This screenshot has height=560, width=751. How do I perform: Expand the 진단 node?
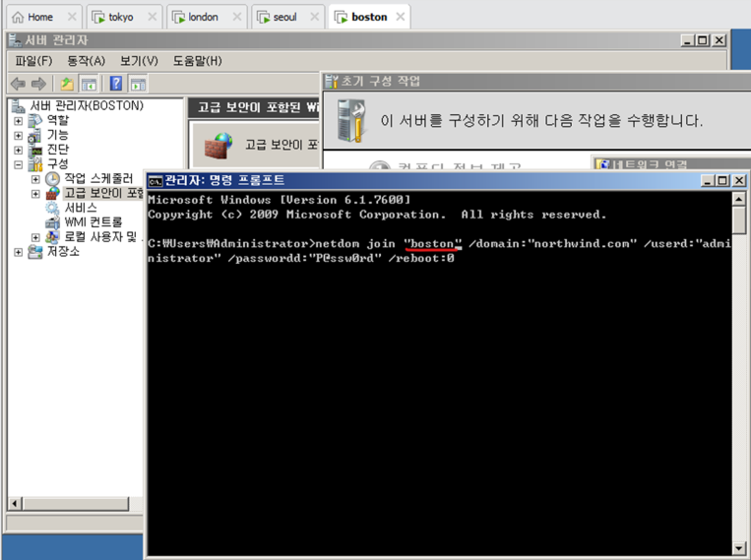point(18,150)
